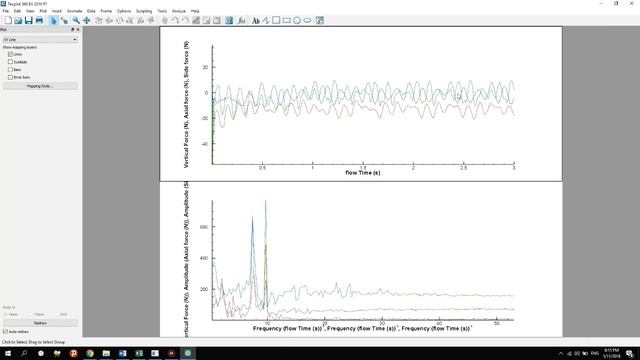
Task: Open the View menu
Action: (30, 11)
